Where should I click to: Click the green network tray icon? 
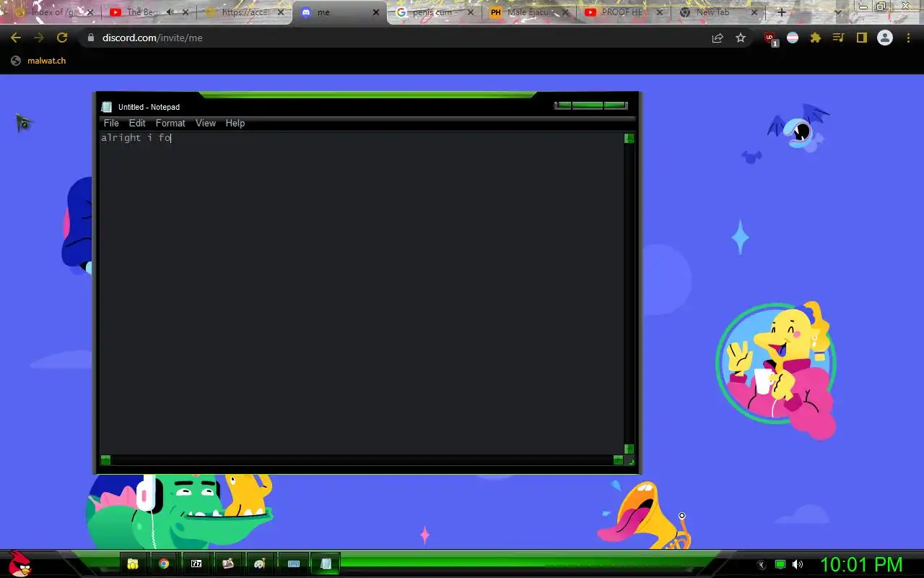pyautogui.click(x=780, y=564)
